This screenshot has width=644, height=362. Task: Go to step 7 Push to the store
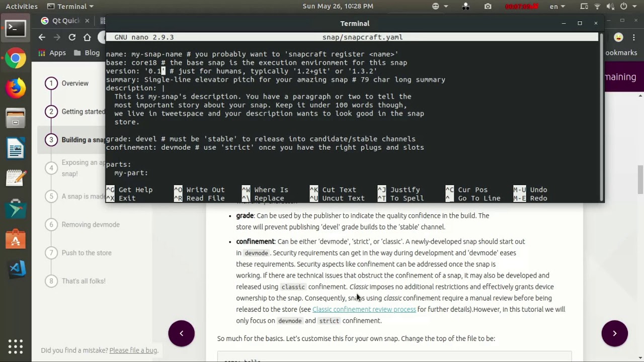tap(78, 253)
